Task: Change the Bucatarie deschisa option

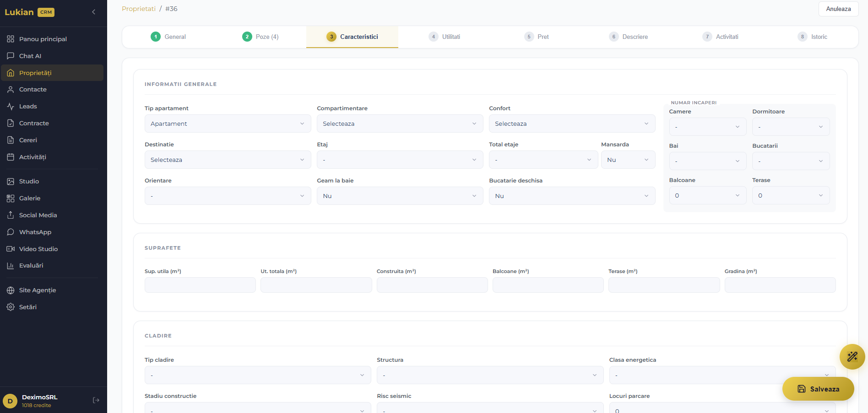Action: (571, 196)
